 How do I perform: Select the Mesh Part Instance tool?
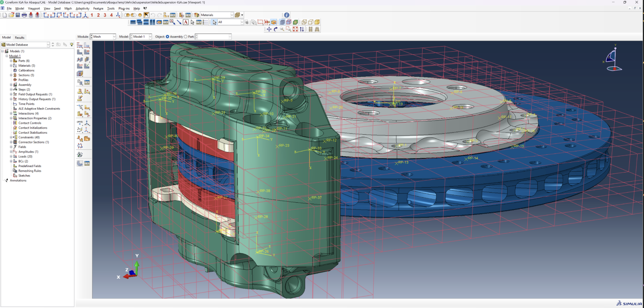click(x=80, y=52)
